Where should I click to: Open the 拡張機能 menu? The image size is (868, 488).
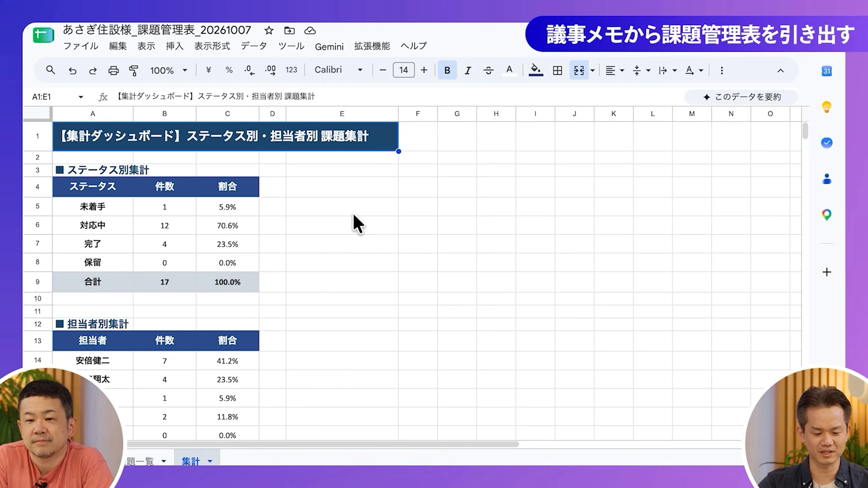pyautogui.click(x=372, y=46)
